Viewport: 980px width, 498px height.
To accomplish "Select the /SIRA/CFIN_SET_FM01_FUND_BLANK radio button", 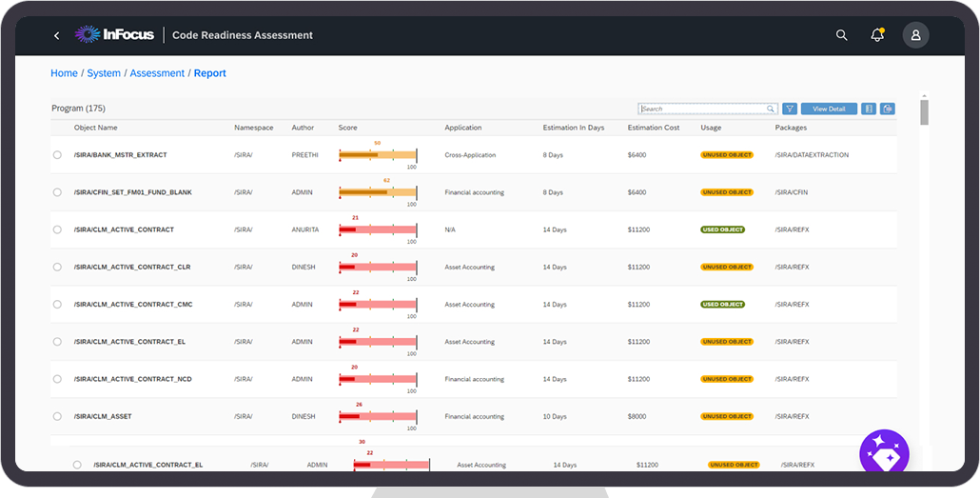I will point(57,192).
